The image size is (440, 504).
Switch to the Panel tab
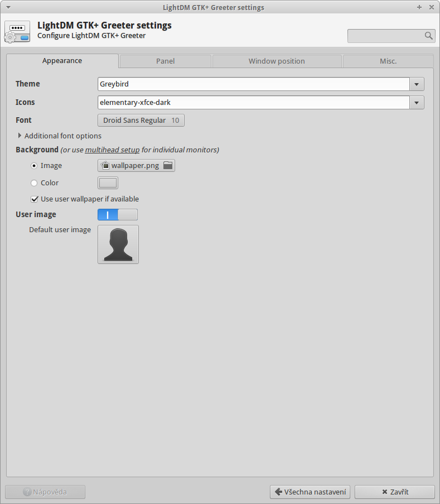pos(165,61)
